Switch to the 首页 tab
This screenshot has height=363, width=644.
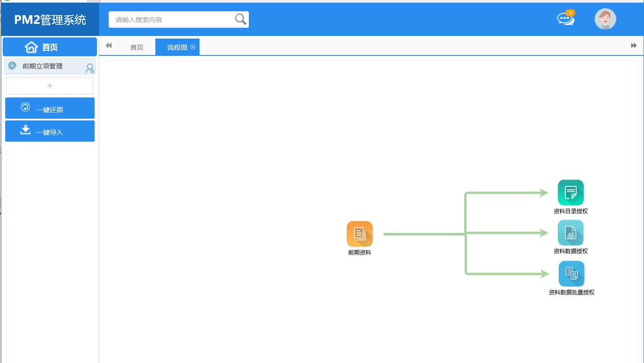(x=137, y=47)
